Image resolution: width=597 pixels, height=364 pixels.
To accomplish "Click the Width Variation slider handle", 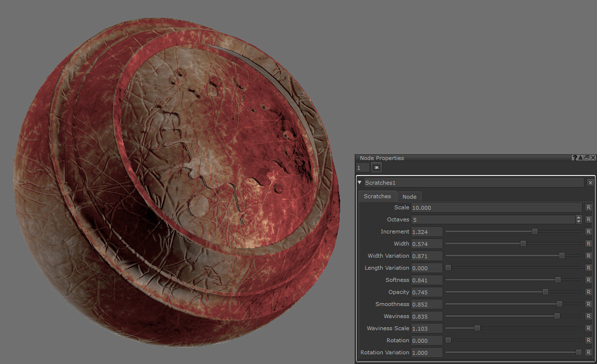I will click(562, 256).
